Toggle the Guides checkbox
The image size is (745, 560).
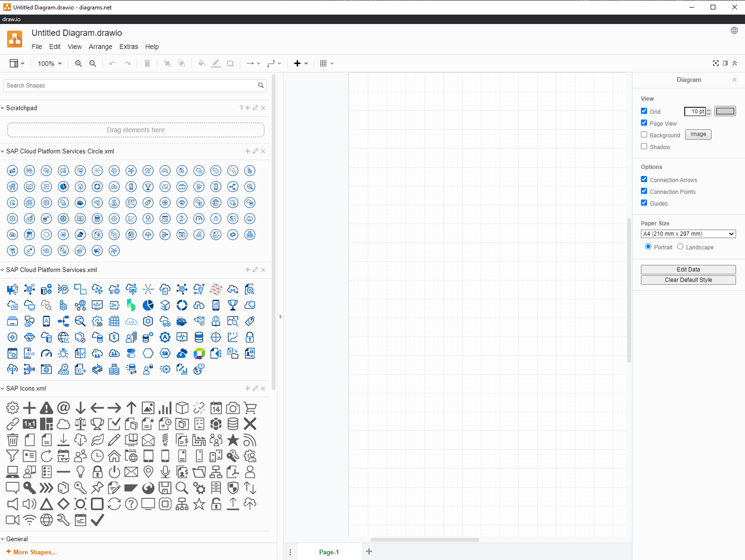644,203
